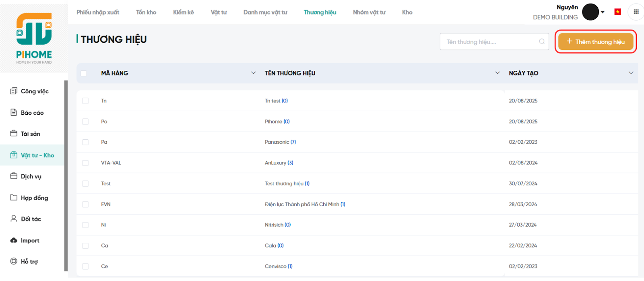The width and height of the screenshot is (644, 281).
Task: Click the Vietnam flag language icon
Action: click(x=617, y=12)
